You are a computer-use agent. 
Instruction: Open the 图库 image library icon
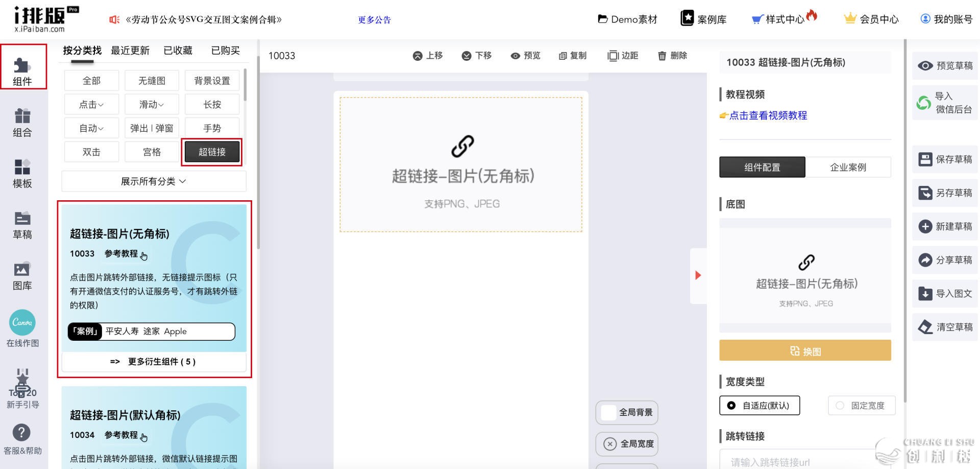click(x=22, y=269)
